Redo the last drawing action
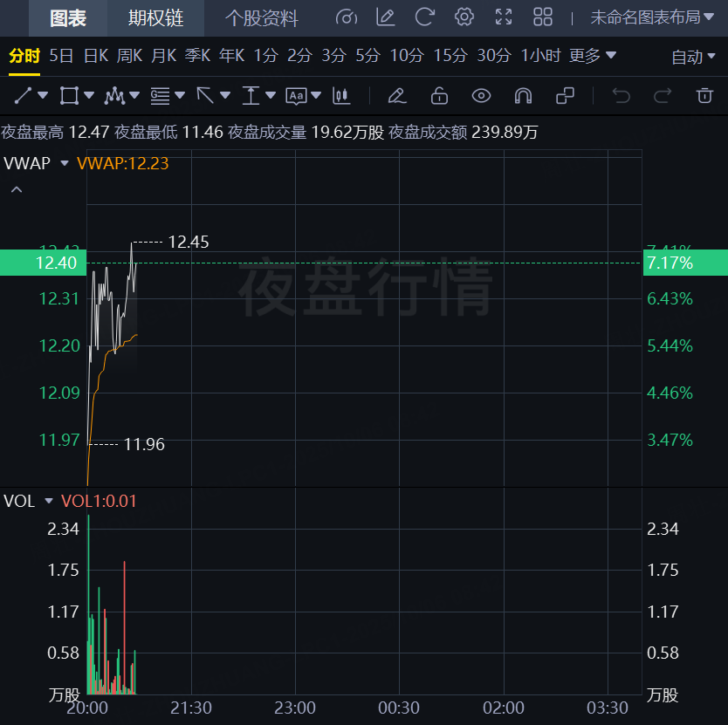The image size is (728, 725). click(x=663, y=96)
